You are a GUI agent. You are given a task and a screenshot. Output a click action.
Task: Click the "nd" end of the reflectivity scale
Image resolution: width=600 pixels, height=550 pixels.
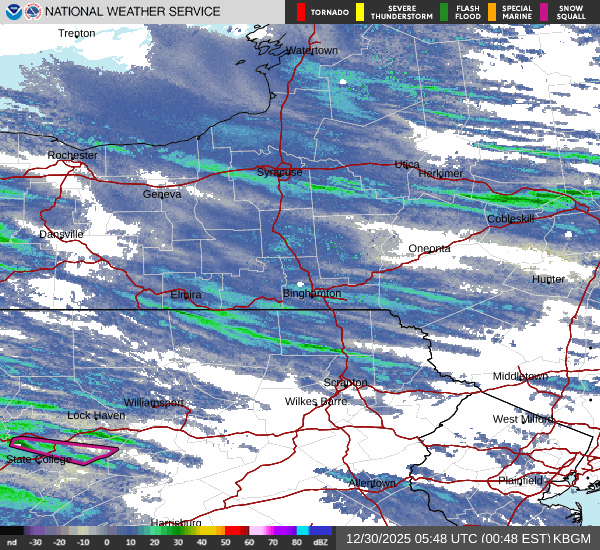point(12,541)
